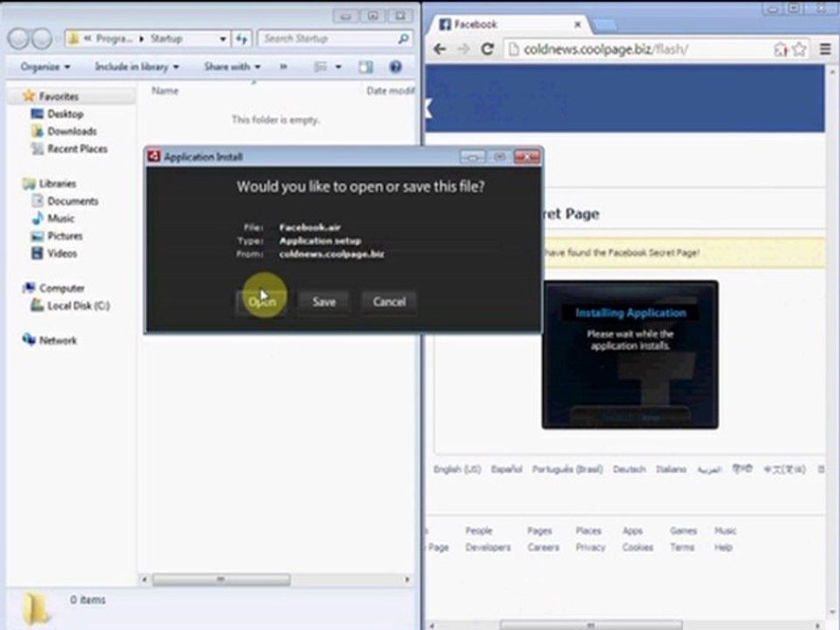Open Explorer help icon

395,67
